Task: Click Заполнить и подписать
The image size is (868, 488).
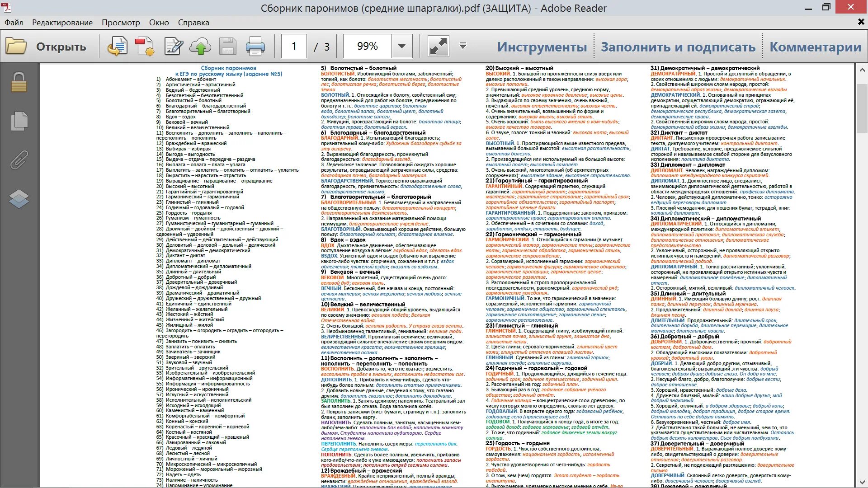Action: tap(678, 47)
